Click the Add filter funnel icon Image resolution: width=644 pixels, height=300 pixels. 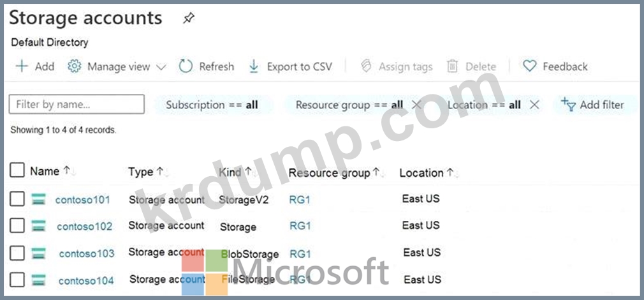[x=568, y=104]
